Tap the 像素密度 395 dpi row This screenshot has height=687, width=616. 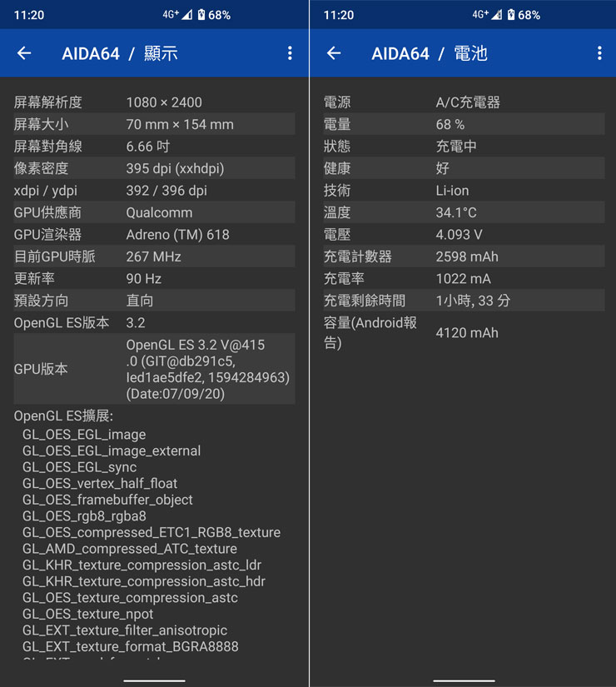point(154,168)
